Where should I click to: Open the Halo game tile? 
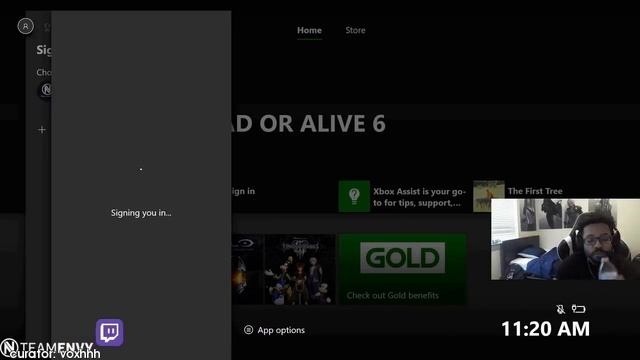pyautogui.click(x=246, y=269)
